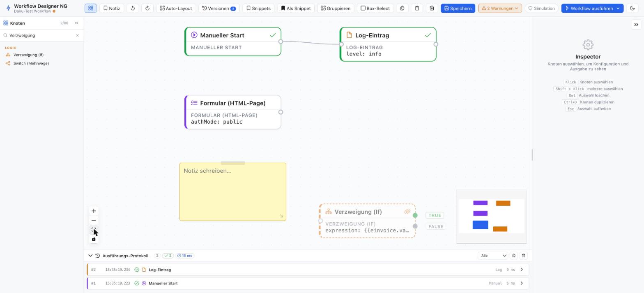Screen dimensions: 644x293
Task: Click the Manueller Start output port
Action: (x=281, y=42)
